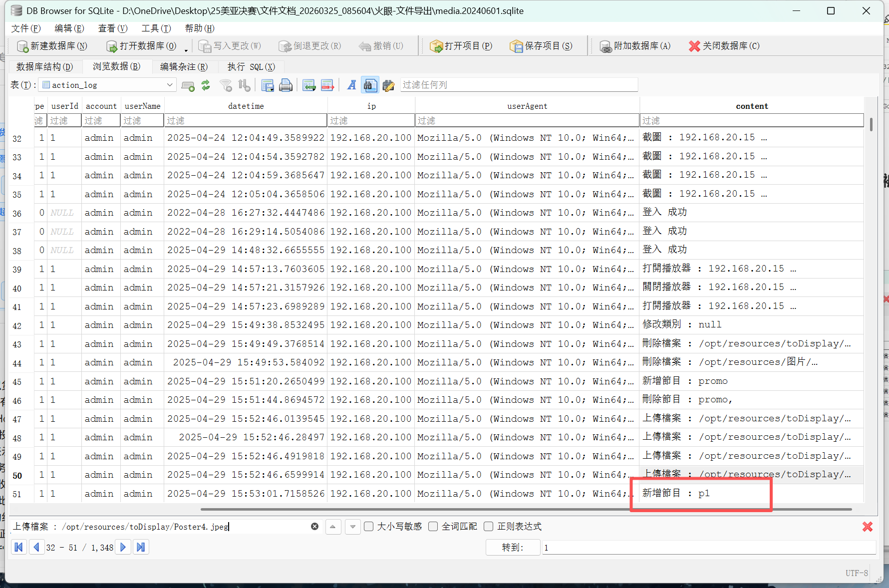The height and width of the screenshot is (588, 889).
Task: Jump to the first page of records
Action: tap(18, 547)
